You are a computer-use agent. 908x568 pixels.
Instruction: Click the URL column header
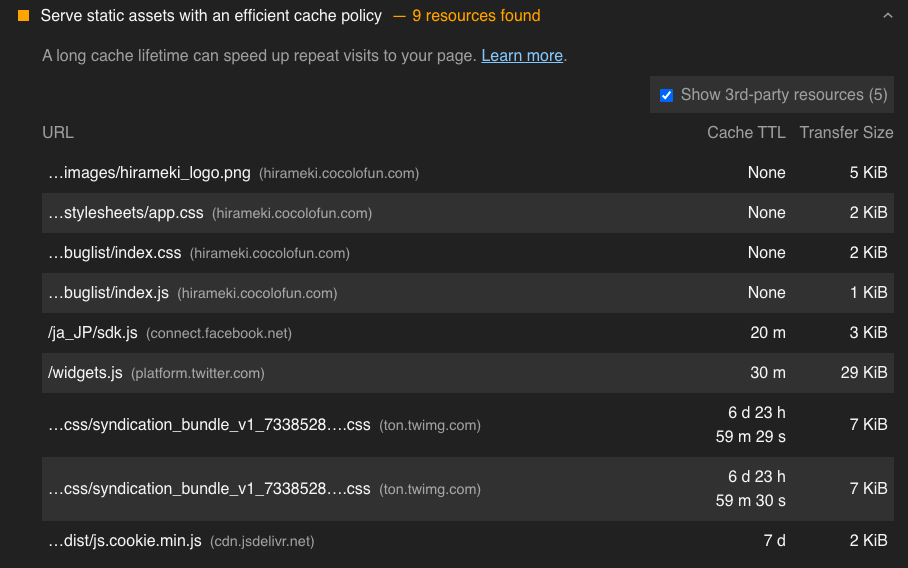58,133
